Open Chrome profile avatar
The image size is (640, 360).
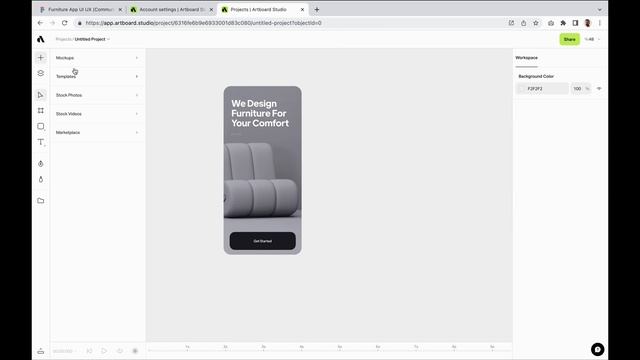[x=588, y=23]
